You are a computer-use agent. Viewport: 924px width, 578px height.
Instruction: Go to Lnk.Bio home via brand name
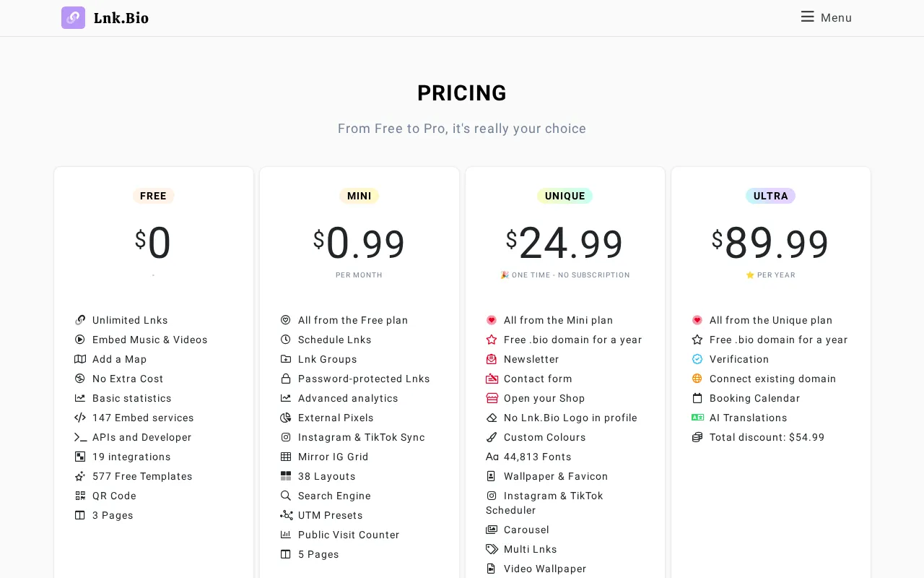click(x=121, y=18)
